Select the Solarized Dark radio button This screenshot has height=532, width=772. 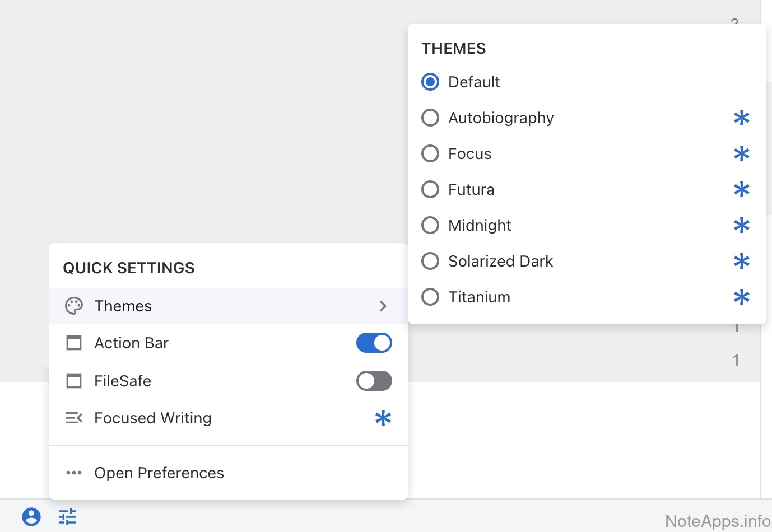[x=430, y=261]
